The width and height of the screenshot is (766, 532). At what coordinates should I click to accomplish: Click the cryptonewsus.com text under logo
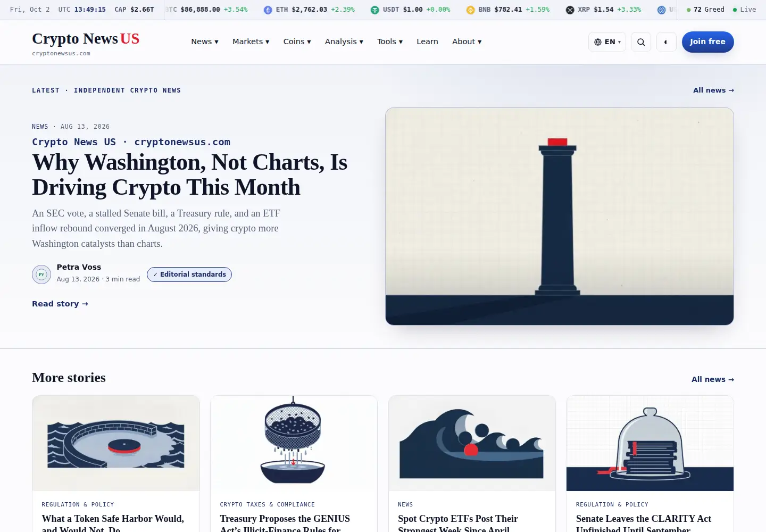[61, 54]
